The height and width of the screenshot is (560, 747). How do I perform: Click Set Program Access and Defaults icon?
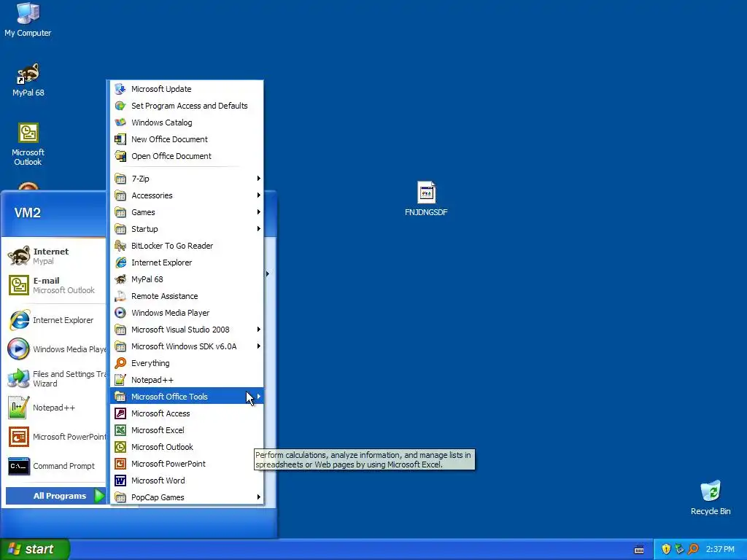tap(120, 106)
